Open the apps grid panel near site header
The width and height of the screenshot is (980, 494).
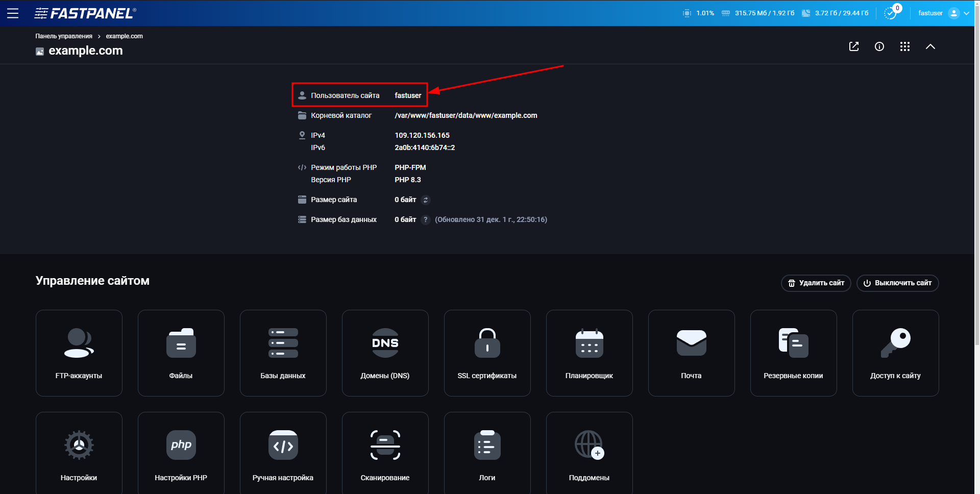(x=905, y=46)
